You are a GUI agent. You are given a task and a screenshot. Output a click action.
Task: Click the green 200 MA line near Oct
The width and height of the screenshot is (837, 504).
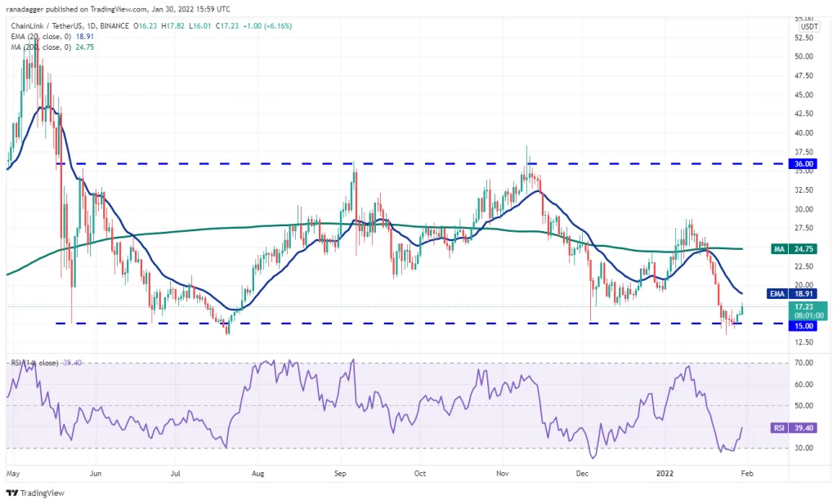[x=420, y=226]
